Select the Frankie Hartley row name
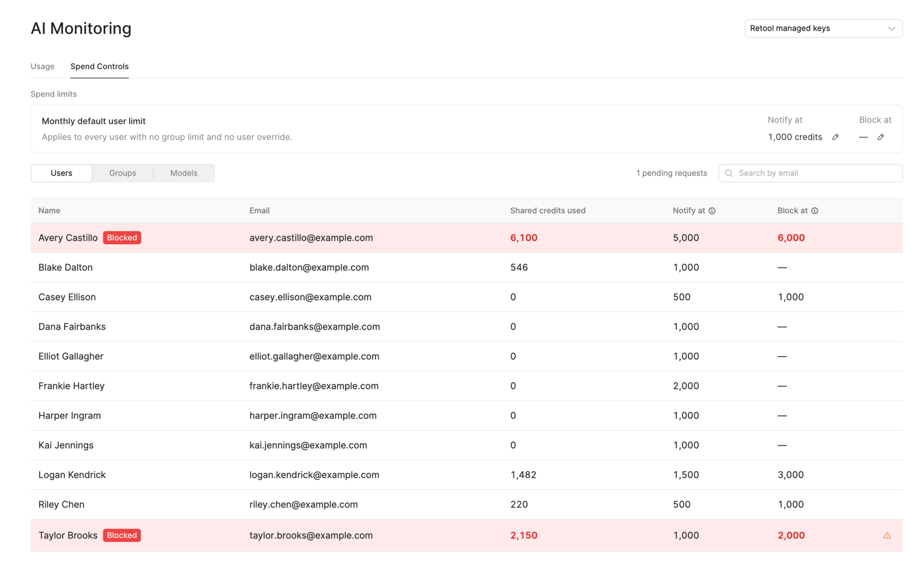924x563 pixels. 71,386
